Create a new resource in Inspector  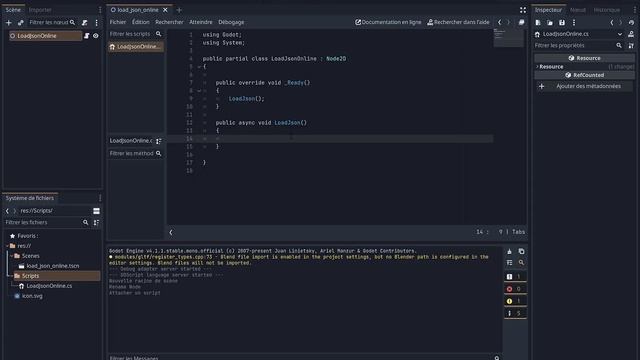(538, 22)
